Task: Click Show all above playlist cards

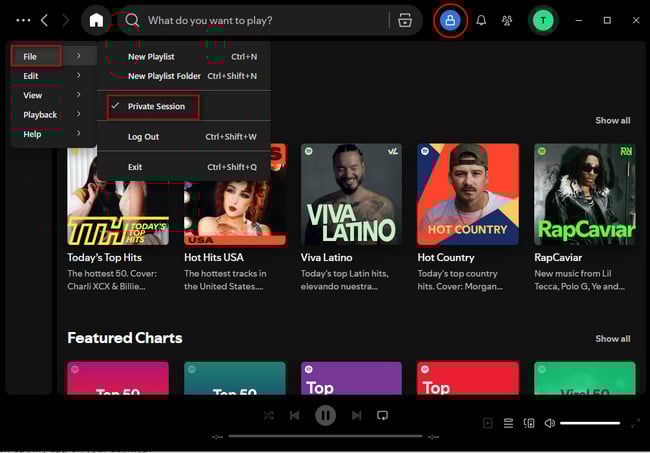Action: (613, 121)
